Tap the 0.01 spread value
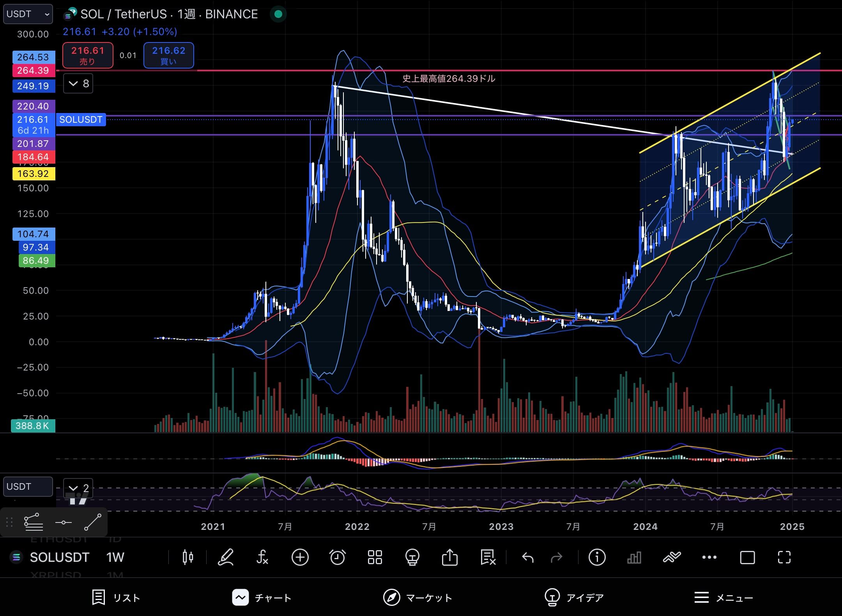The height and width of the screenshot is (616, 842). point(128,55)
